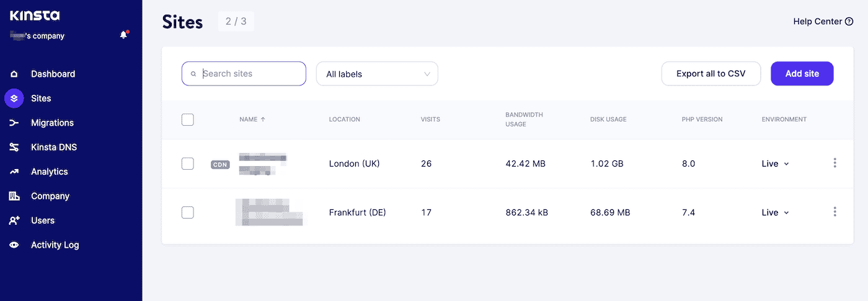868x301 pixels.
Task: Expand Live environment dropdown for Frankfurt site
Action: pyautogui.click(x=775, y=212)
